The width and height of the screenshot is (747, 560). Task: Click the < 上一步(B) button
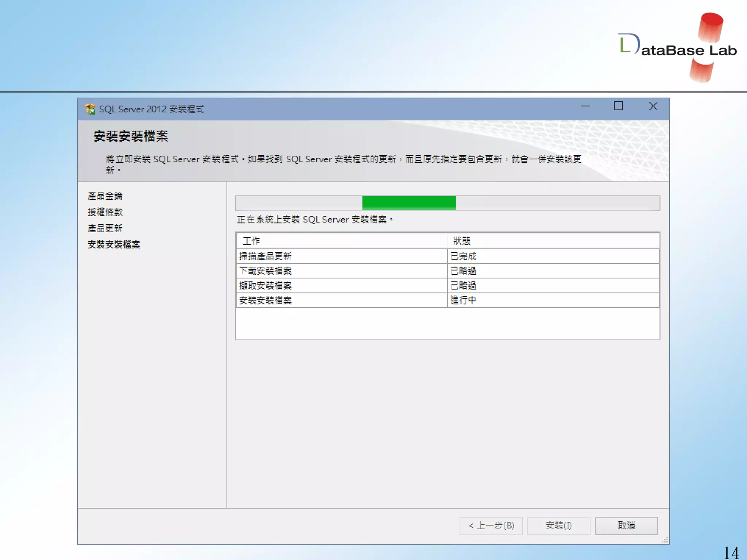click(491, 525)
